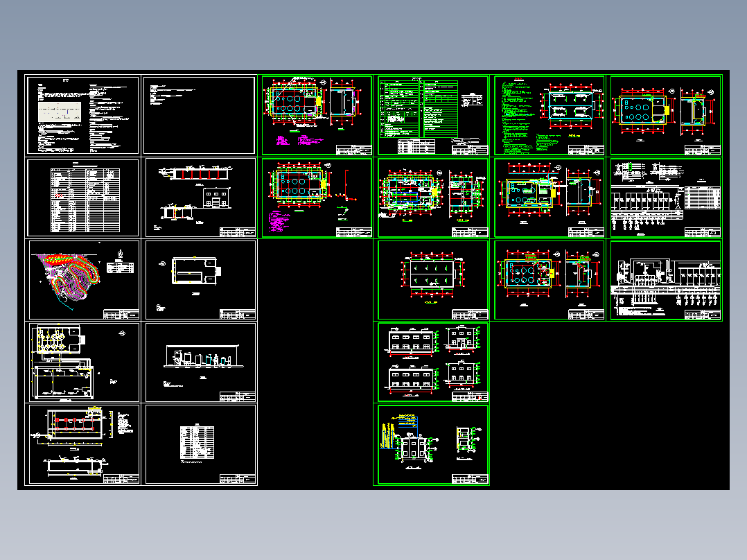Open the notes sheet containing a beige image
747x560 pixels.
coord(82,115)
